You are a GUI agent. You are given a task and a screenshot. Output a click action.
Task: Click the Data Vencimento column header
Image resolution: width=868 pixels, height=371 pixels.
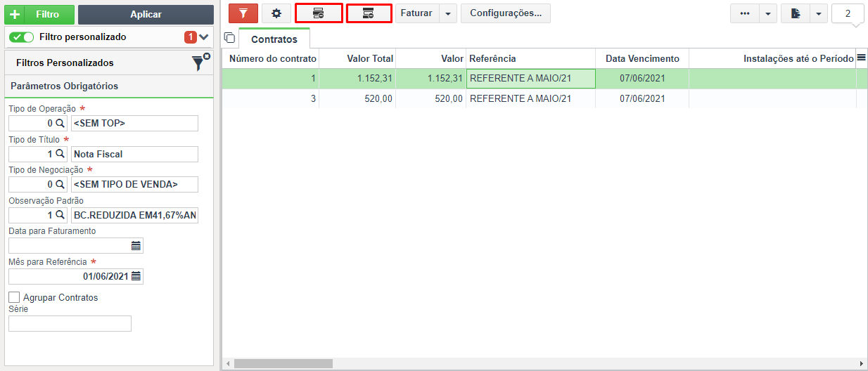pos(642,58)
